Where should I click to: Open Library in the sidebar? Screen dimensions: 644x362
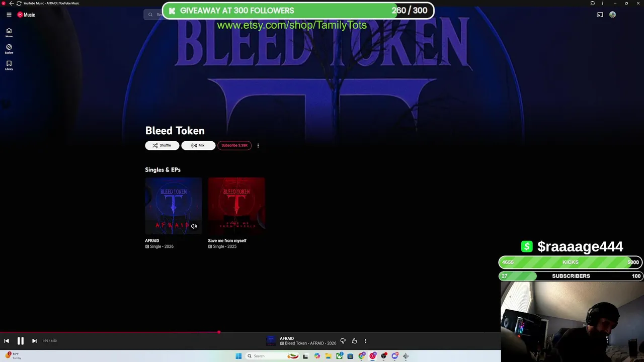[9, 65]
